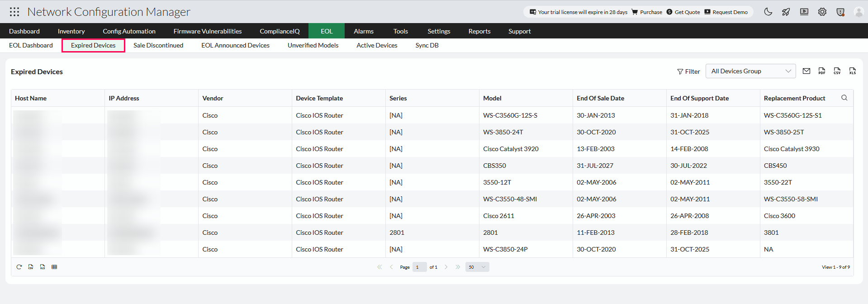Open the Settings menu item
The height and width of the screenshot is (304, 868).
pyautogui.click(x=439, y=31)
